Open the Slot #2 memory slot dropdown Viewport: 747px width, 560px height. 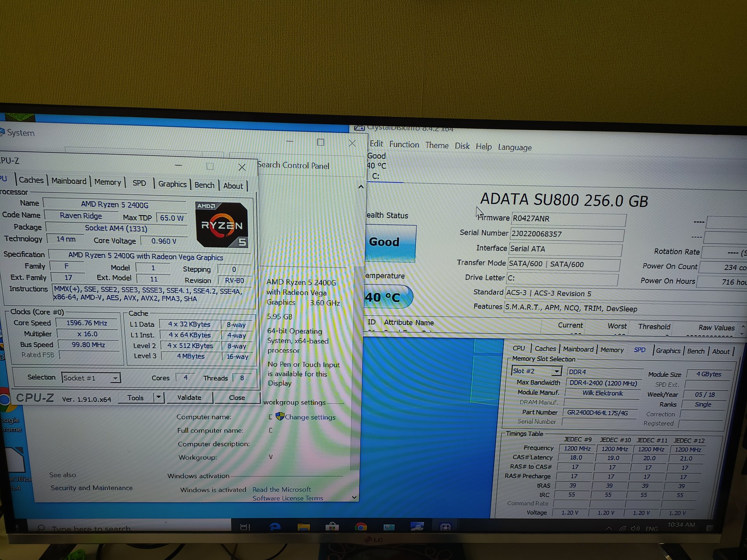click(537, 371)
